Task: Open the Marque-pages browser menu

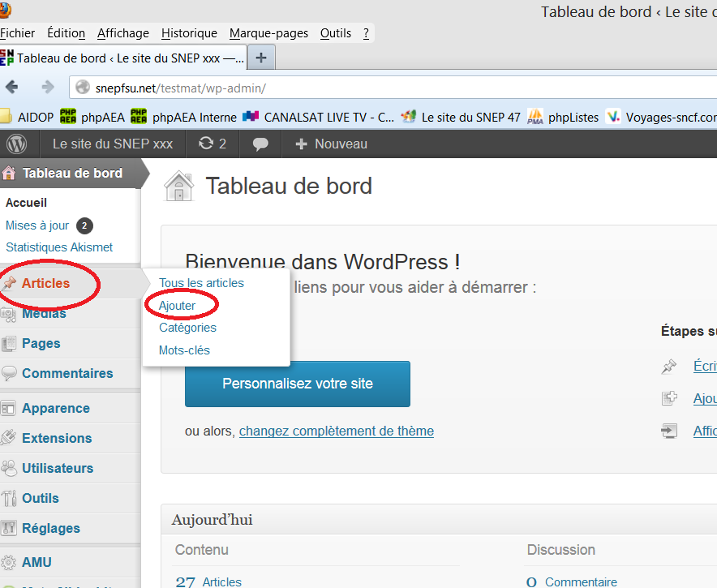Action: coord(268,33)
